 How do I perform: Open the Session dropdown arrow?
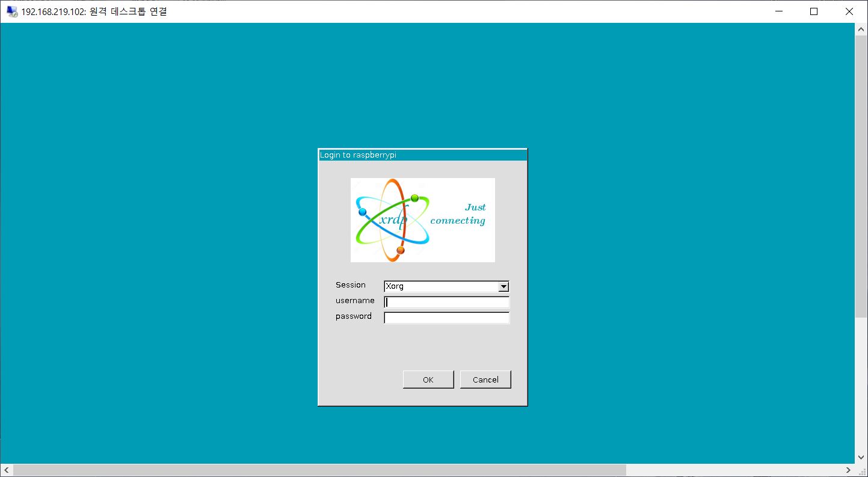503,287
